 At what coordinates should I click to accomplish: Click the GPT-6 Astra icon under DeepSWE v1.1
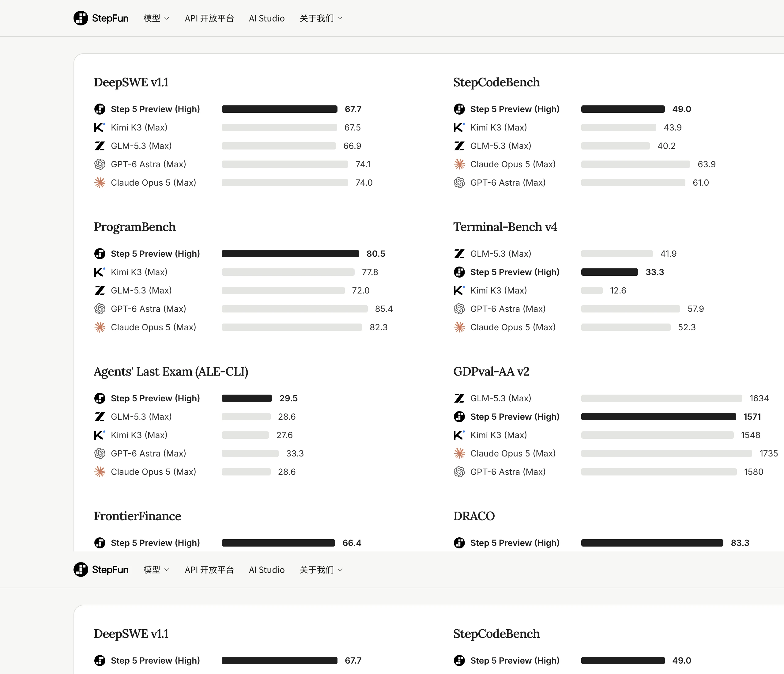tap(100, 164)
